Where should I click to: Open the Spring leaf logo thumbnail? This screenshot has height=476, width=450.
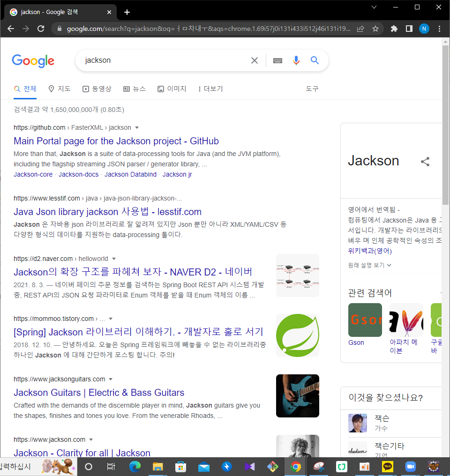pyautogui.click(x=298, y=335)
